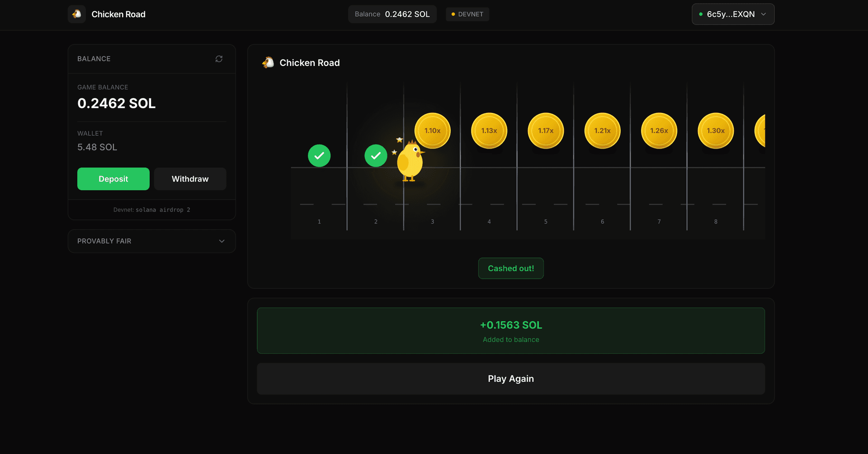
Task: Click the Chicken Road game panel icon
Action: [268, 63]
